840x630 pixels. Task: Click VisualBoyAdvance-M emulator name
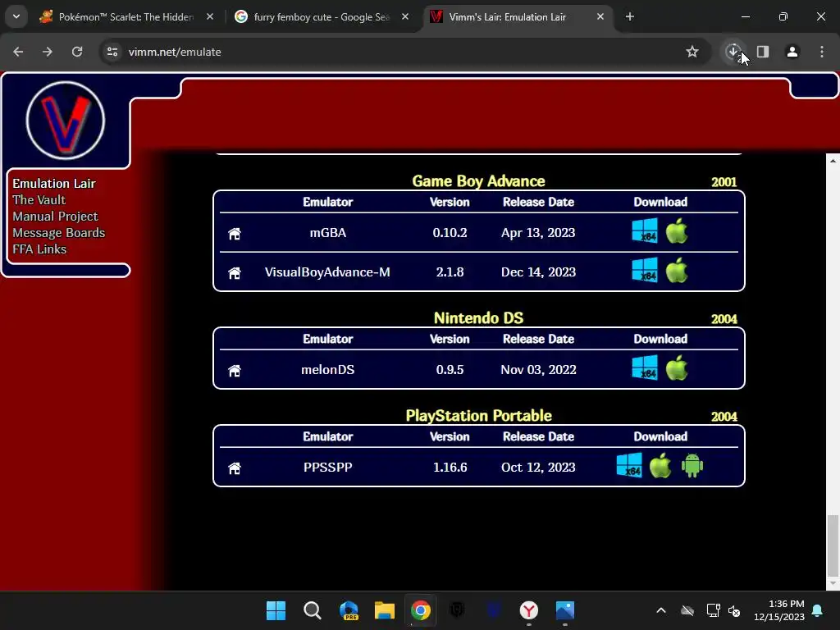pos(327,272)
